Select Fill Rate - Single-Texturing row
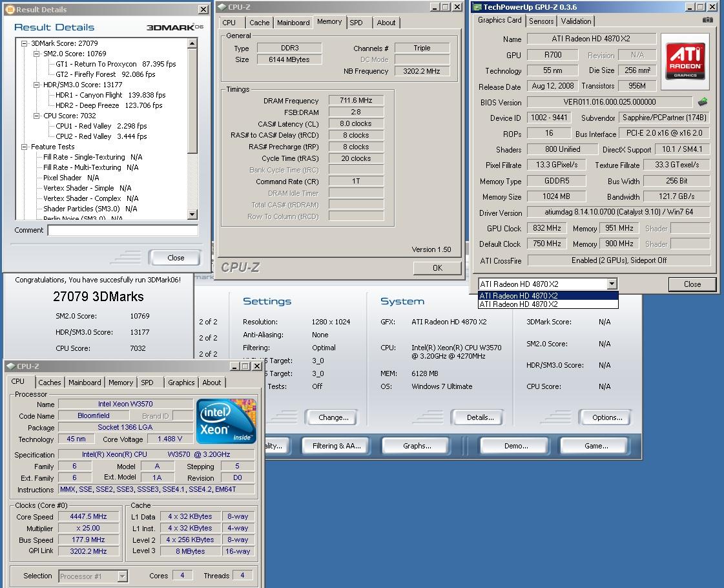Viewport: 724px width, 588px height. click(93, 157)
